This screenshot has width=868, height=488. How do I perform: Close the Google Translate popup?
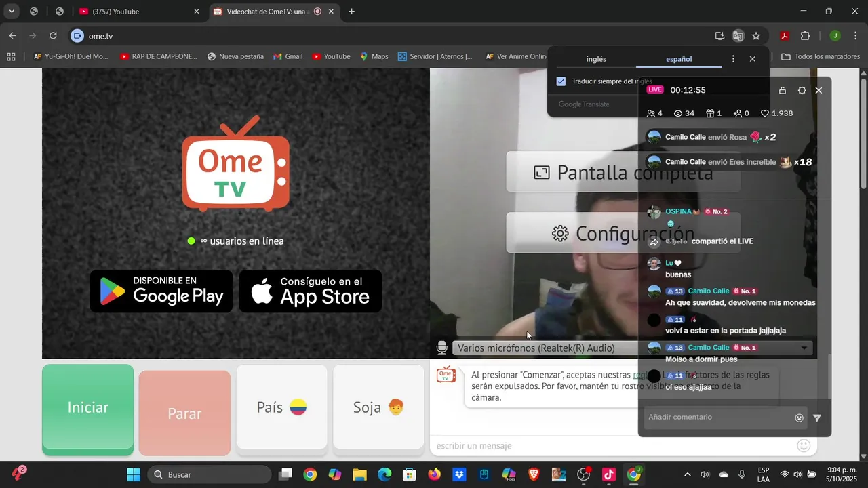tap(752, 59)
